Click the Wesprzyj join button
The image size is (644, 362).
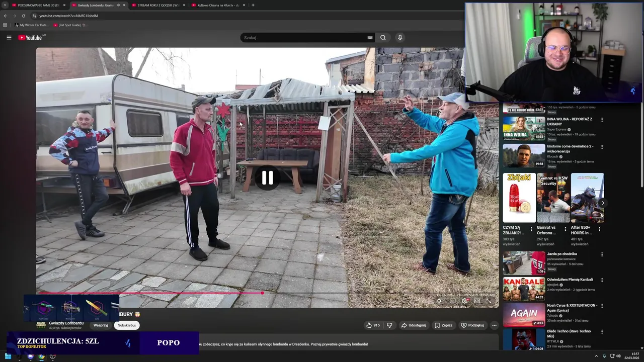(x=101, y=325)
